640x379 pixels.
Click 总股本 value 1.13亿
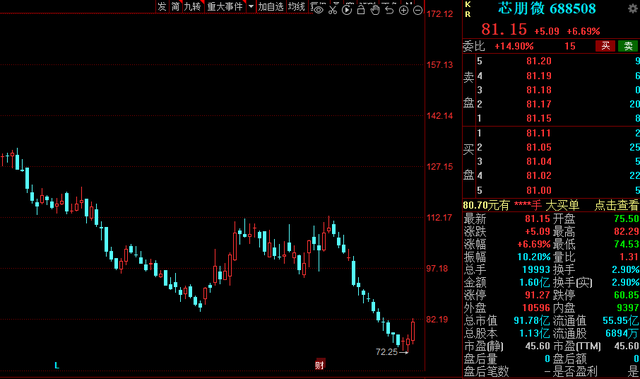click(x=535, y=333)
